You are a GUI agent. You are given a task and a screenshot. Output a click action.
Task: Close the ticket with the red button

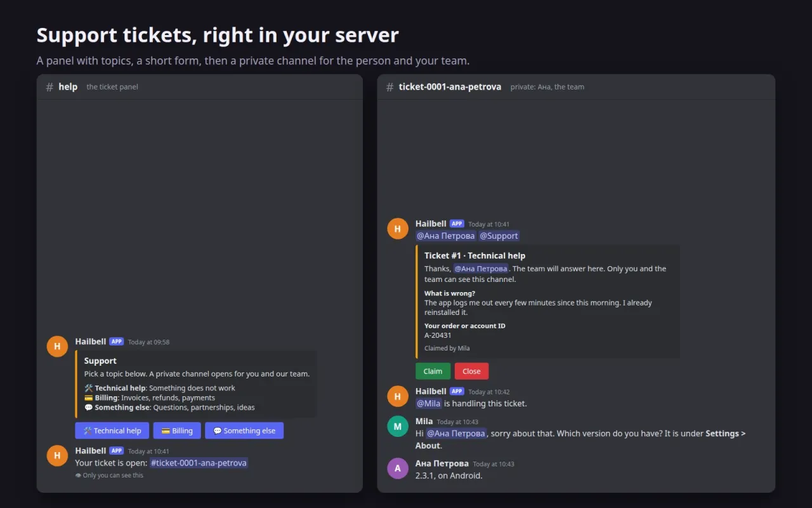point(471,371)
